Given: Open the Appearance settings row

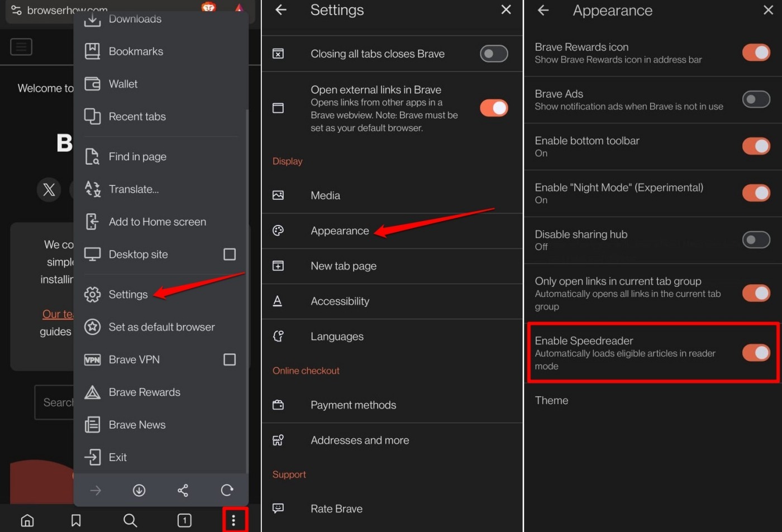Looking at the screenshot, I should [392, 231].
